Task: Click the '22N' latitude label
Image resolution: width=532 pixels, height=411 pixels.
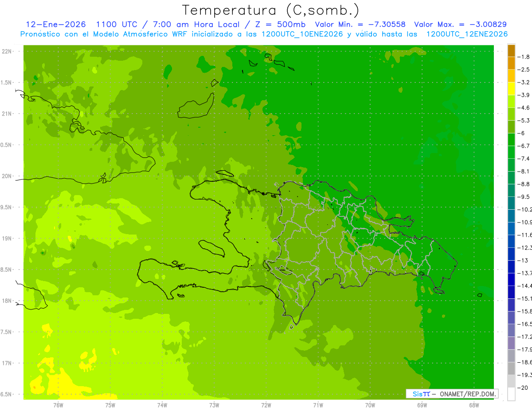Action: pyautogui.click(x=7, y=51)
